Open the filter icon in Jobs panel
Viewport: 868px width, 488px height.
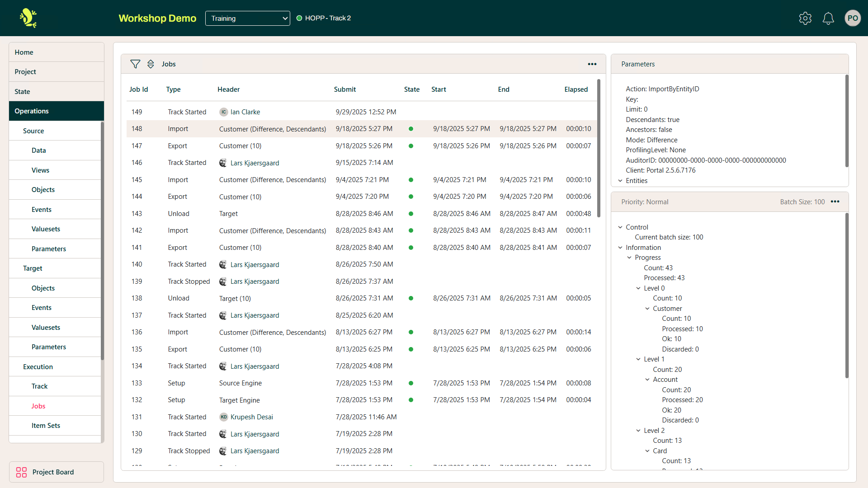click(x=135, y=64)
